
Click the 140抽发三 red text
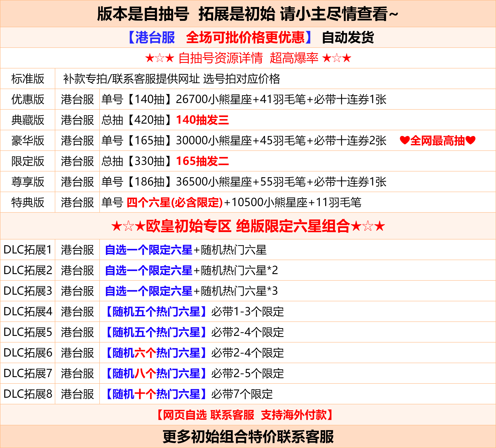[x=202, y=120]
